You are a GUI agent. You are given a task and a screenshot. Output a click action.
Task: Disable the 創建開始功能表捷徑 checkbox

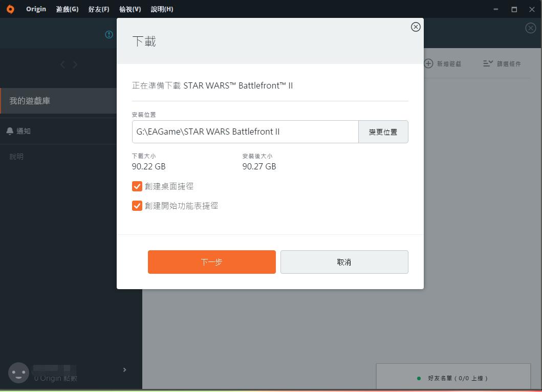pyautogui.click(x=137, y=206)
